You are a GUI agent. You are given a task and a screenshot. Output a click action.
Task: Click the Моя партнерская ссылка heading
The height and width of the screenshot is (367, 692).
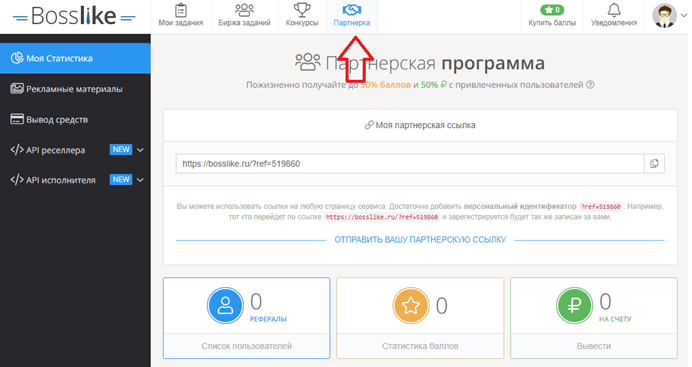click(425, 125)
